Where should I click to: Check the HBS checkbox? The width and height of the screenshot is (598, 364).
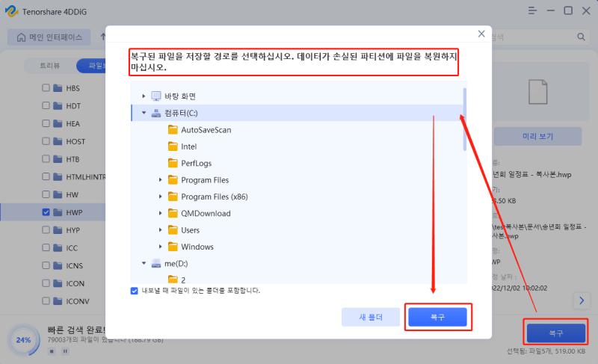click(x=46, y=87)
